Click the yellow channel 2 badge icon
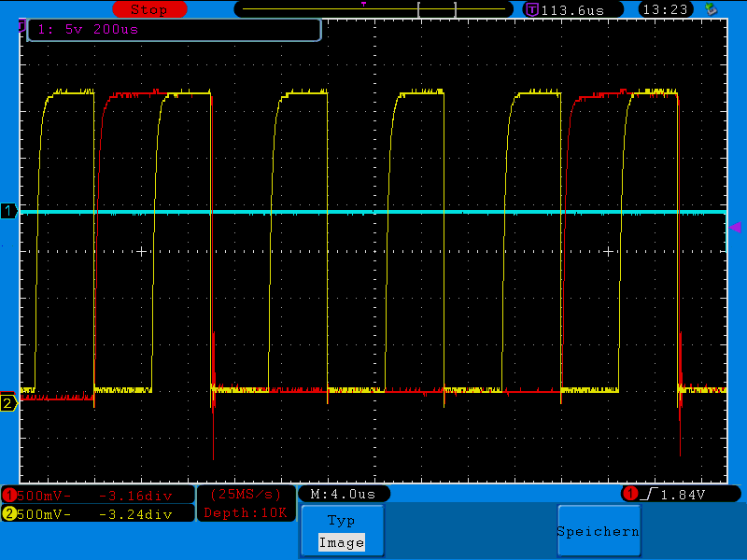This screenshot has width=747, height=560. point(9,514)
